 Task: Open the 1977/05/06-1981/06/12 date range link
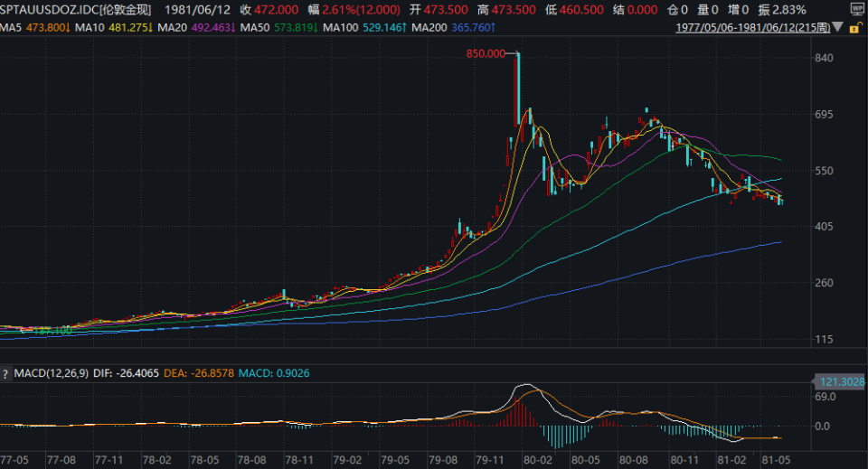point(753,27)
